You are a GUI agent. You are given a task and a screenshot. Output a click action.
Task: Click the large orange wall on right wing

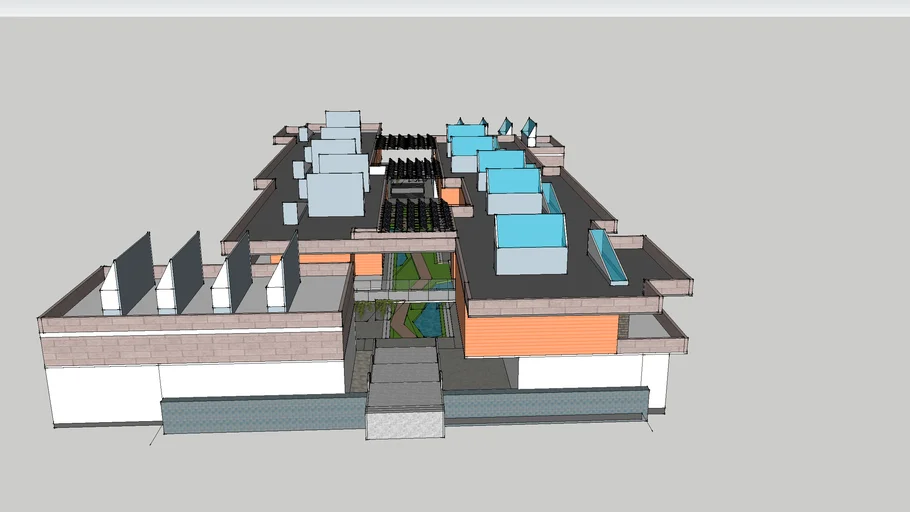coord(540,335)
